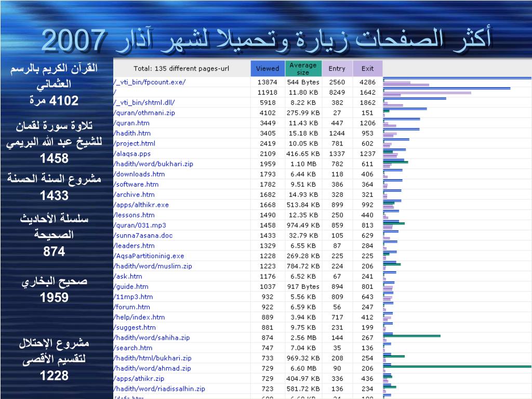Screen dimensions: 532x399
Task: Click the Entry column header
Action: click(x=337, y=69)
